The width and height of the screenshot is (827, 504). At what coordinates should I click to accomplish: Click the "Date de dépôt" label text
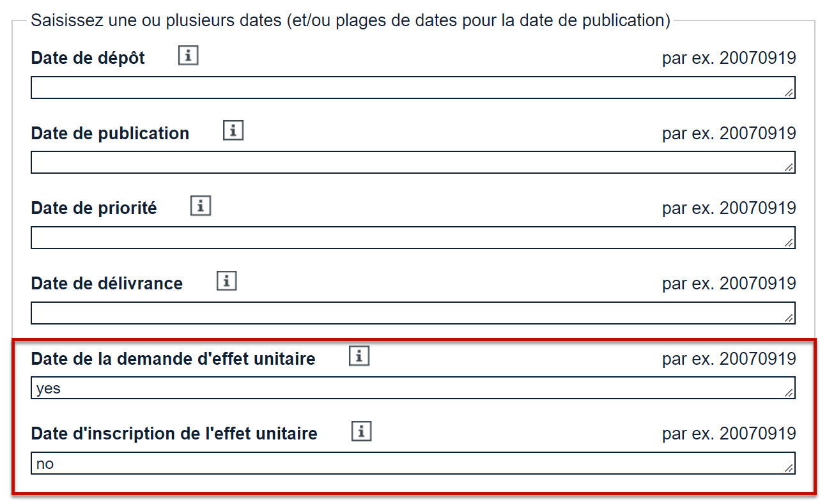[88, 58]
